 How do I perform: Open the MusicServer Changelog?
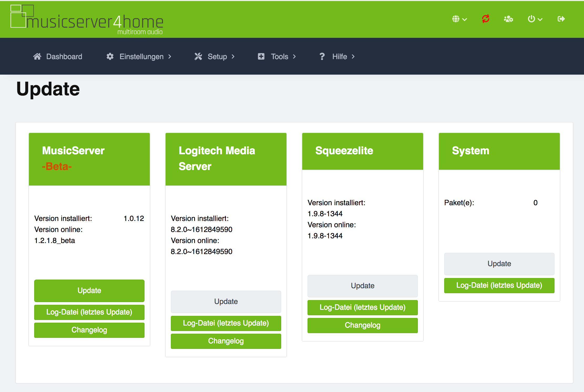tap(89, 330)
